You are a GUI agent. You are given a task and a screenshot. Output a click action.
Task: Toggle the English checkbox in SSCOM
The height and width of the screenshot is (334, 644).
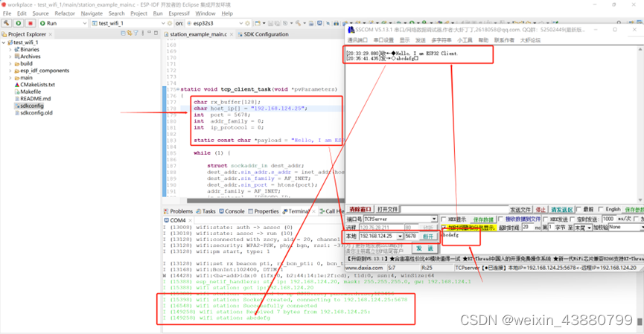tap(601, 209)
